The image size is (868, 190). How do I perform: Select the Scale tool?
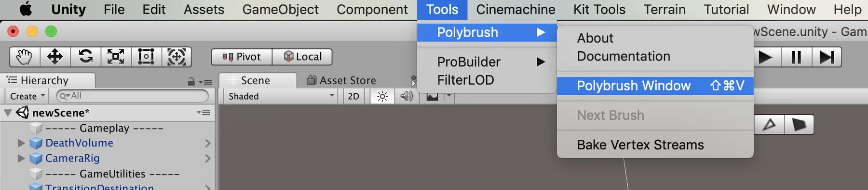(x=116, y=57)
